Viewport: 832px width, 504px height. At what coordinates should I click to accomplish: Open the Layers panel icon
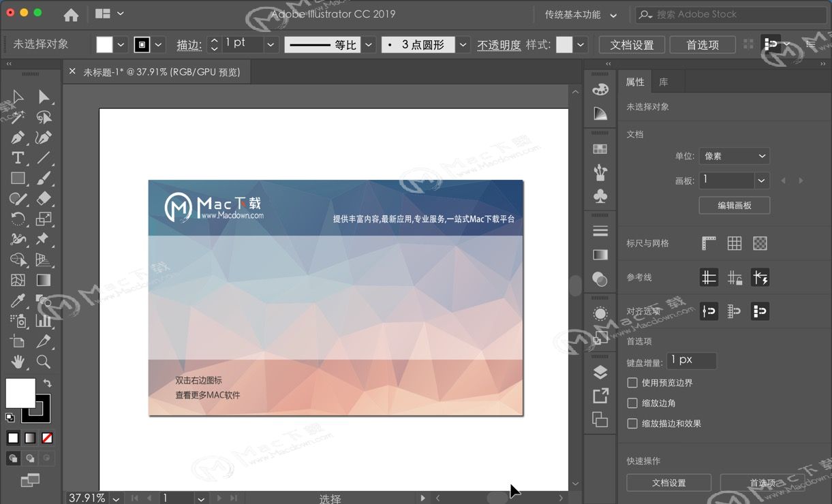click(x=600, y=373)
